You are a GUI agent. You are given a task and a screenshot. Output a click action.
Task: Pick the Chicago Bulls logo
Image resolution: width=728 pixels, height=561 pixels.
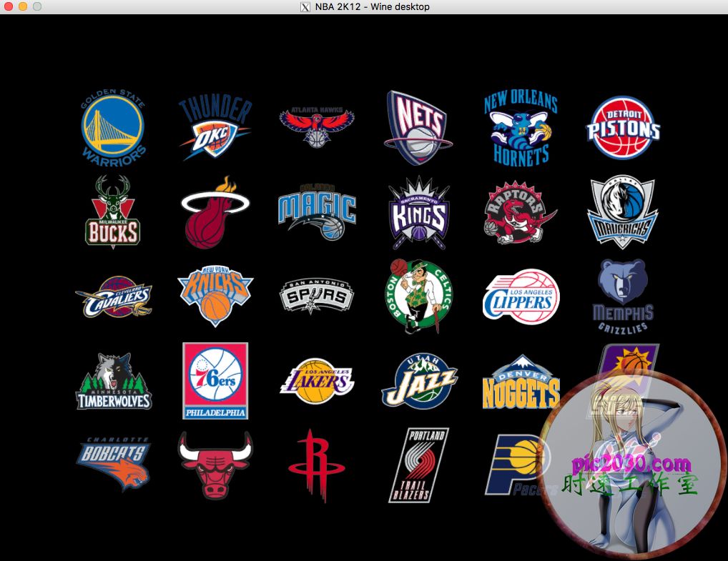(x=215, y=465)
